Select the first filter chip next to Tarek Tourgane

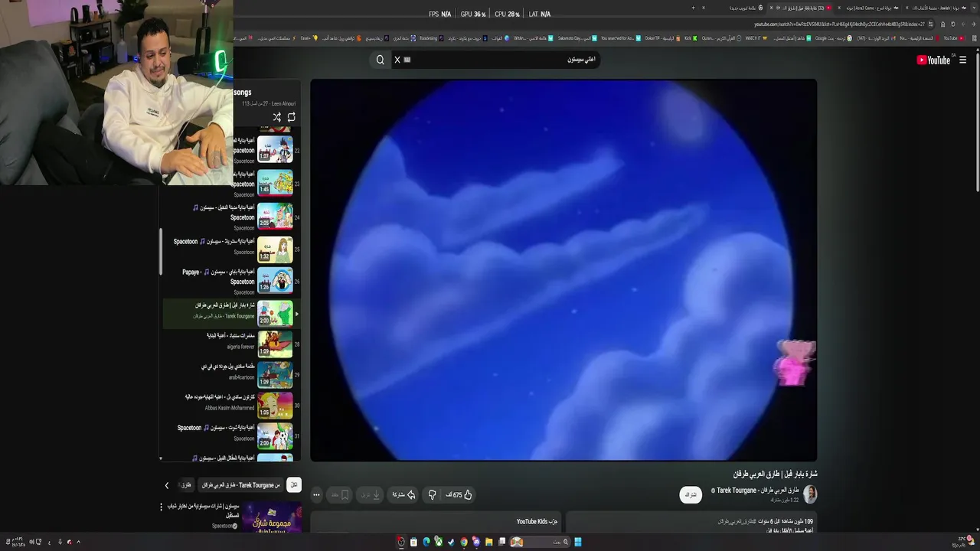pos(294,484)
